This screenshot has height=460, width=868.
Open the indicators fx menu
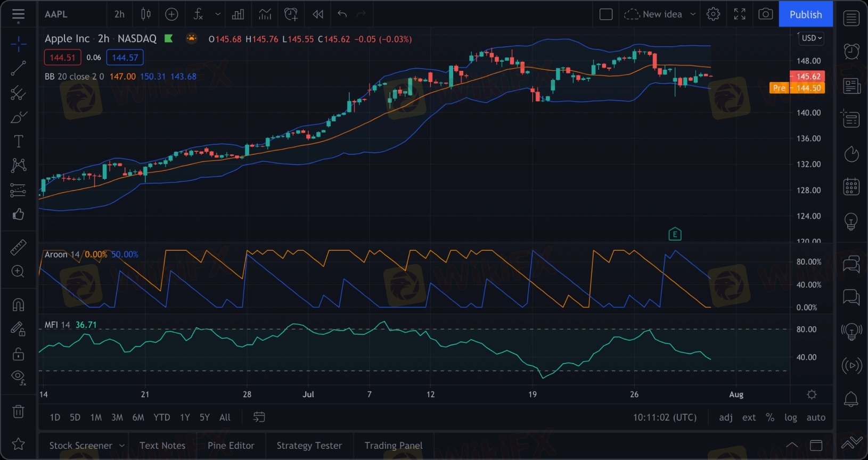[198, 14]
